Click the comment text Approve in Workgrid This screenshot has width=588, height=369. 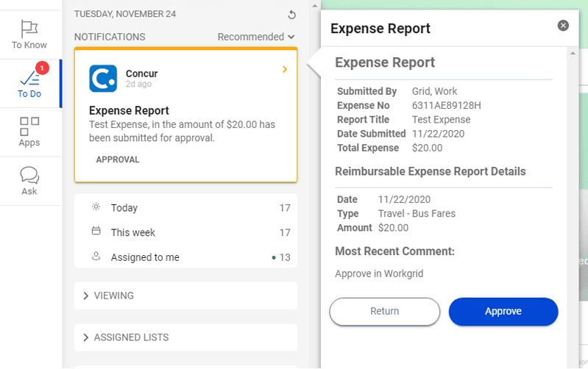click(379, 273)
